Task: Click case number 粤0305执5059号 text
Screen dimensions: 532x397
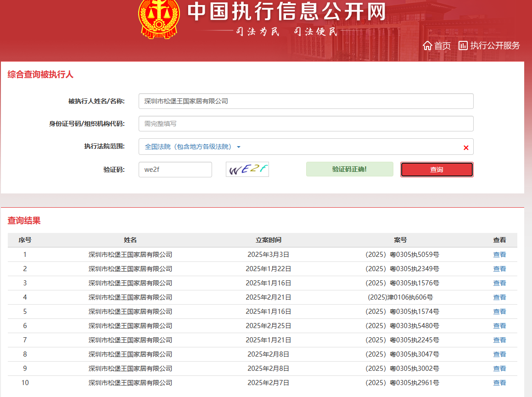Action: (402, 255)
